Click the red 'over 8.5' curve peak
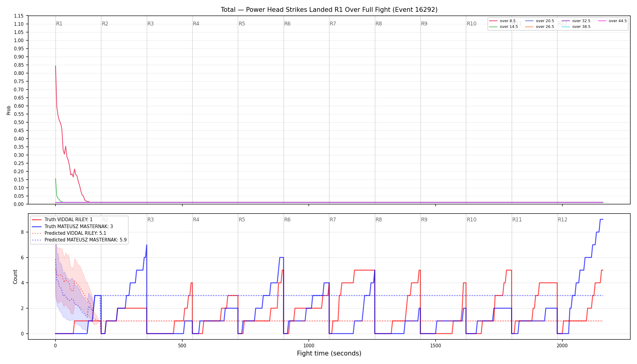This screenshot has width=637, height=364. click(x=56, y=66)
